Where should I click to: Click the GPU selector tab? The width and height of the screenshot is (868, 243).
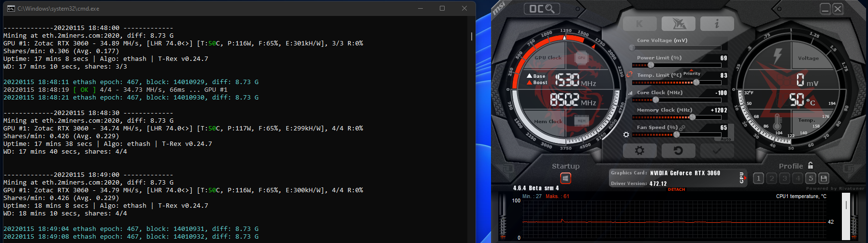pos(742,178)
